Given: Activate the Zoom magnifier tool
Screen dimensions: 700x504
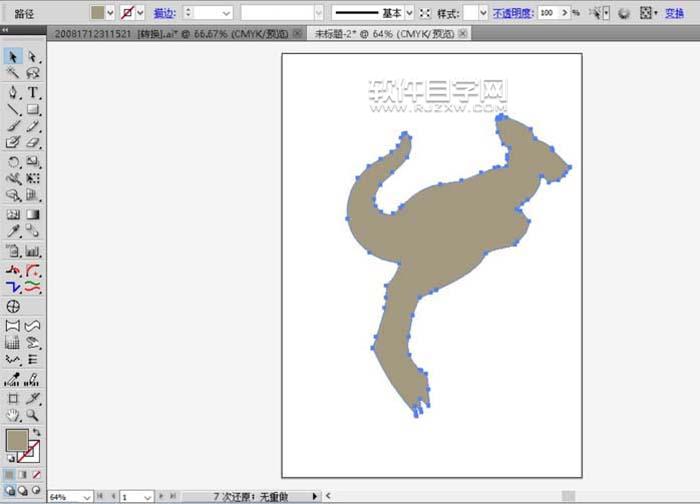Looking at the screenshot, I should 33,415.
